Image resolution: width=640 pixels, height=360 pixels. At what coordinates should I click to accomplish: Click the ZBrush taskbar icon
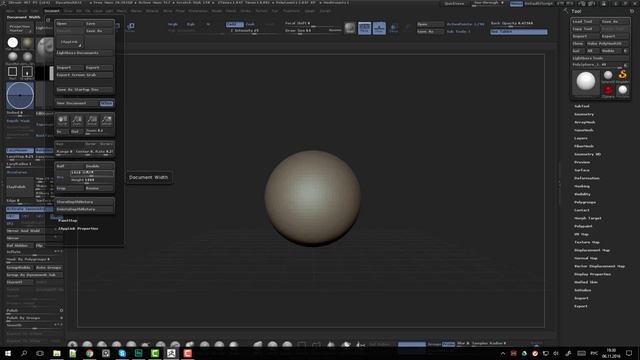pos(171,353)
